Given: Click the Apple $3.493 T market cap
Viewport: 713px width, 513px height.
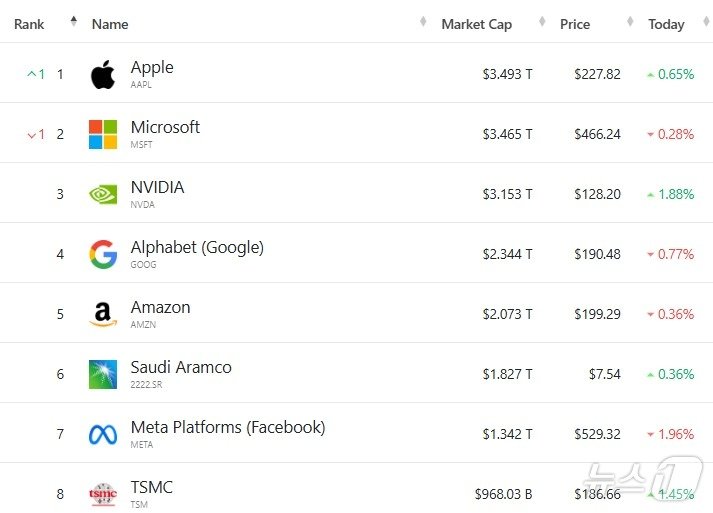Looking at the screenshot, I should [507, 74].
